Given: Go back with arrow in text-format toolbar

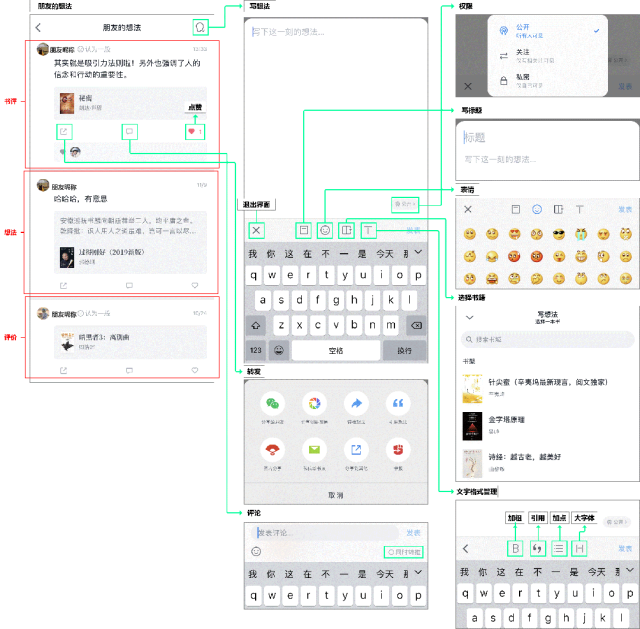Looking at the screenshot, I should 466,549.
